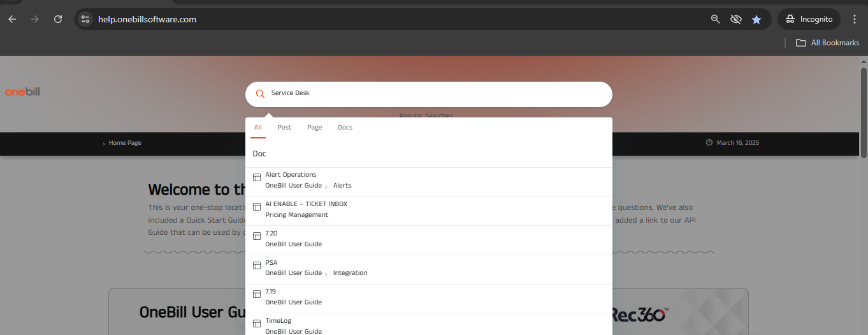
Task: Go forward using the browser forward arrow
Action: [35, 19]
